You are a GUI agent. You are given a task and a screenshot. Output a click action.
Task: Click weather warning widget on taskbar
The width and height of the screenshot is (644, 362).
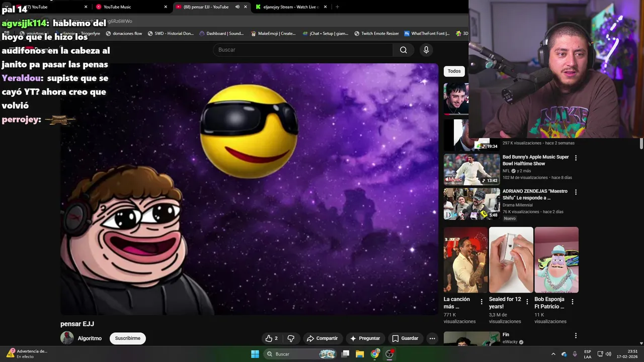pos(27,354)
